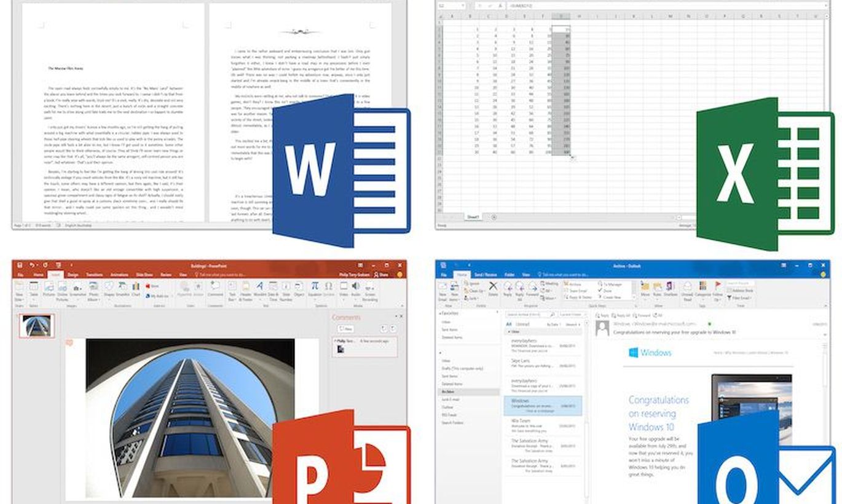Start Screen Recording in PowerPoint

point(371,292)
